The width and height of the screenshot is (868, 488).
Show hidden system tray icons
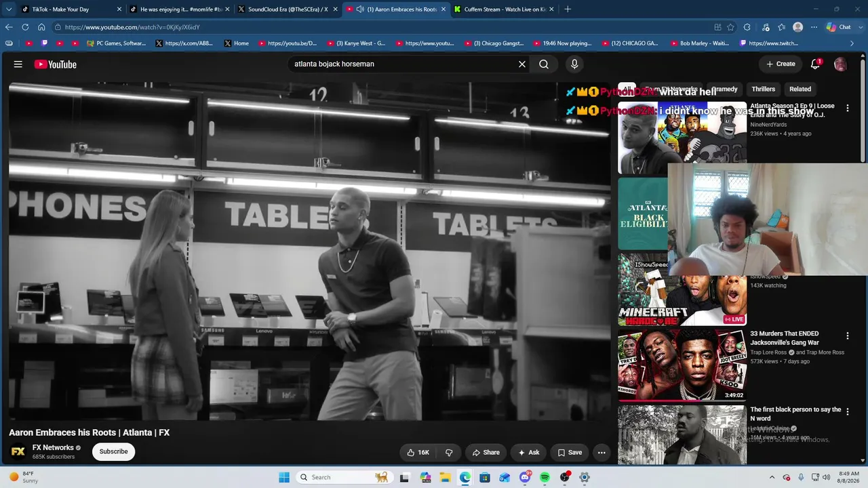(x=772, y=477)
